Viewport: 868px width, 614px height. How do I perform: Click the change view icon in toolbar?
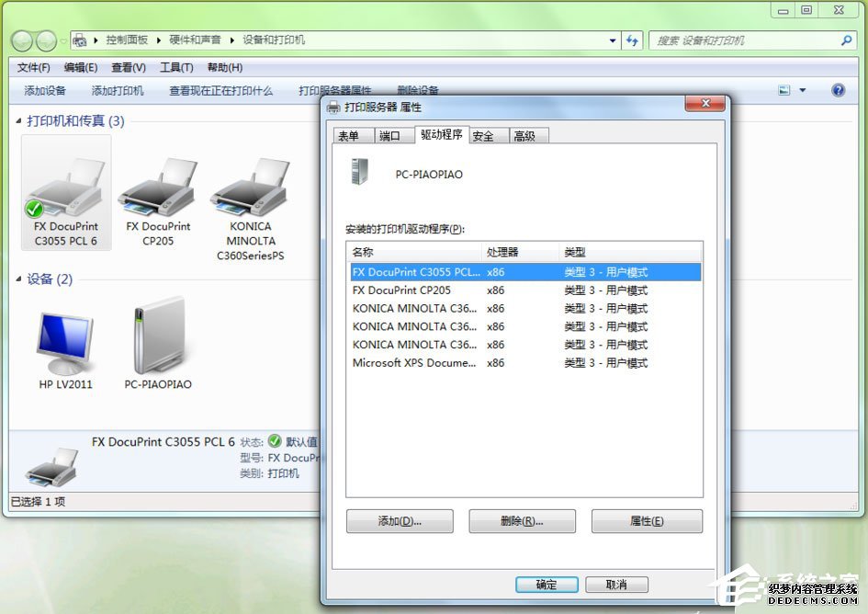coord(783,90)
